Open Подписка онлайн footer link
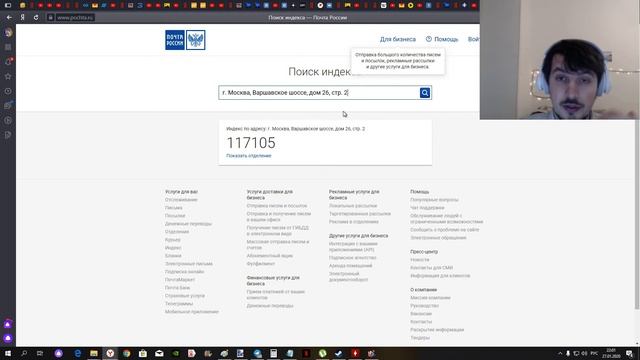 (x=184, y=271)
